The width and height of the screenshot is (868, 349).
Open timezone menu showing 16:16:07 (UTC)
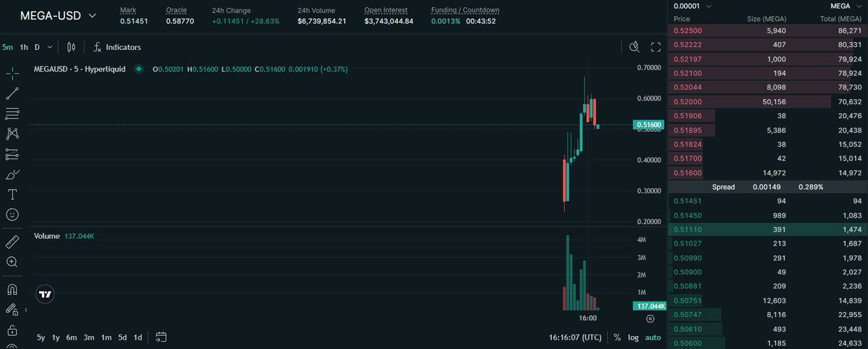575,337
